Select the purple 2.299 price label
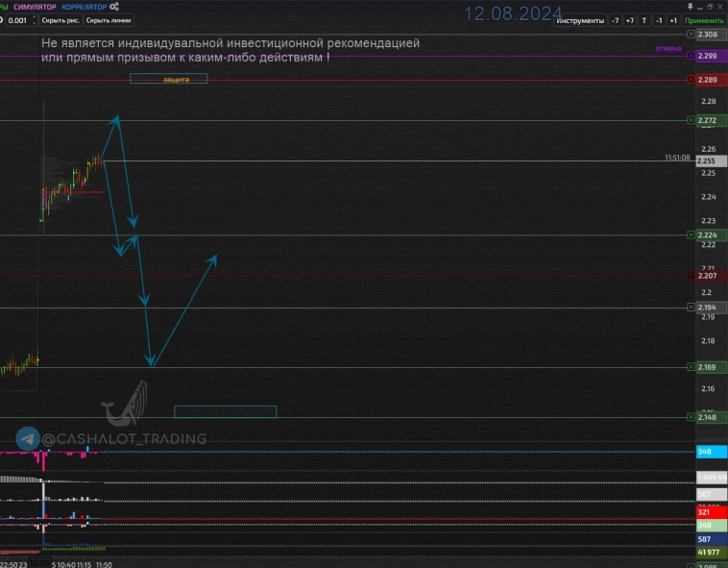The image size is (728, 568). click(x=712, y=56)
